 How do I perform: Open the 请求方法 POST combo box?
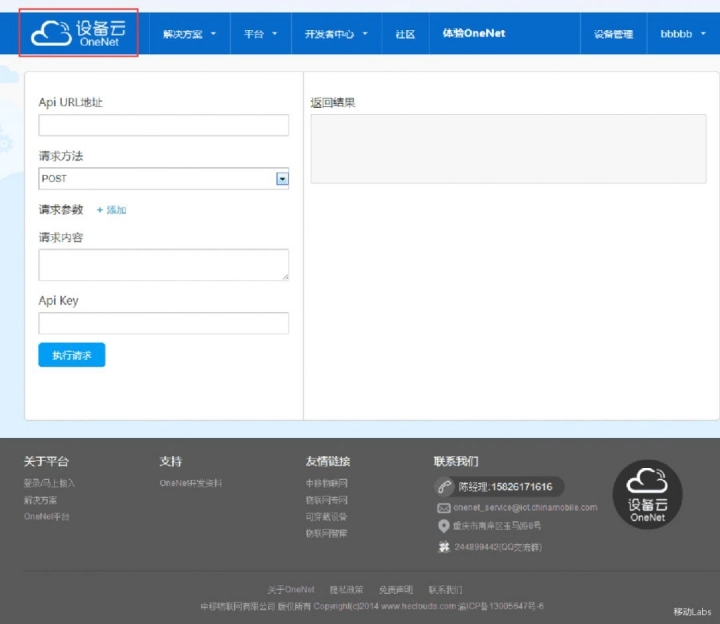(163, 179)
